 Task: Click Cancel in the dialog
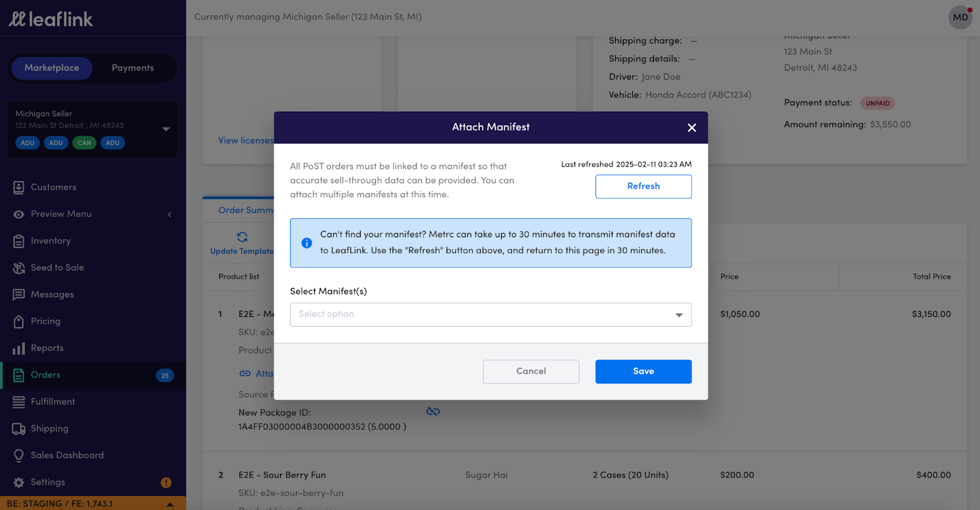point(531,371)
